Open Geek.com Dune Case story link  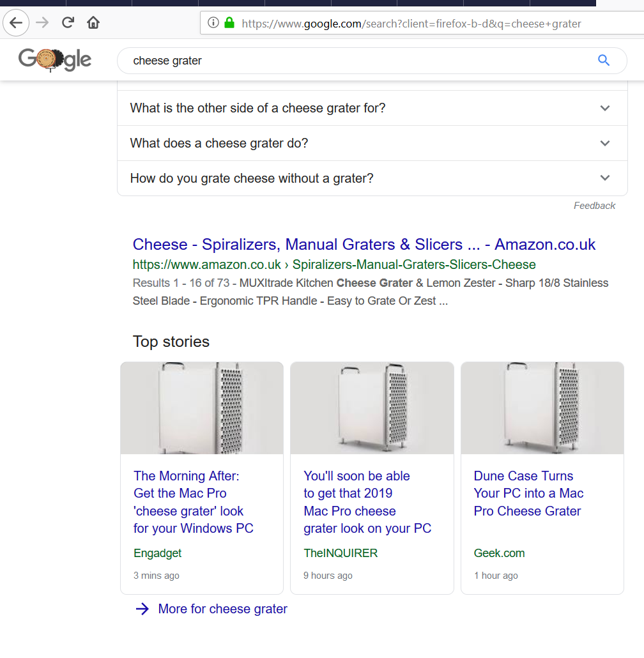528,493
